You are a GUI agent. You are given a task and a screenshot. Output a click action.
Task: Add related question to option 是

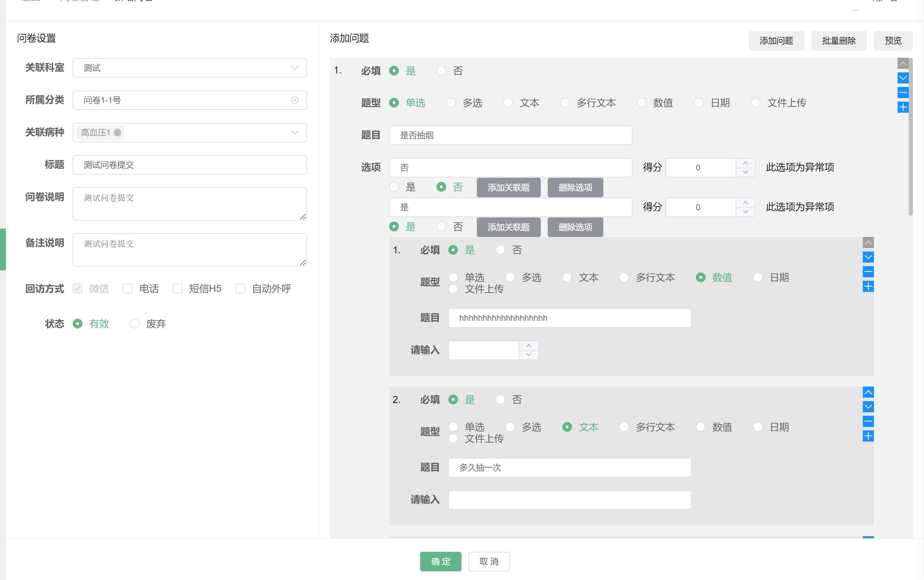click(508, 227)
